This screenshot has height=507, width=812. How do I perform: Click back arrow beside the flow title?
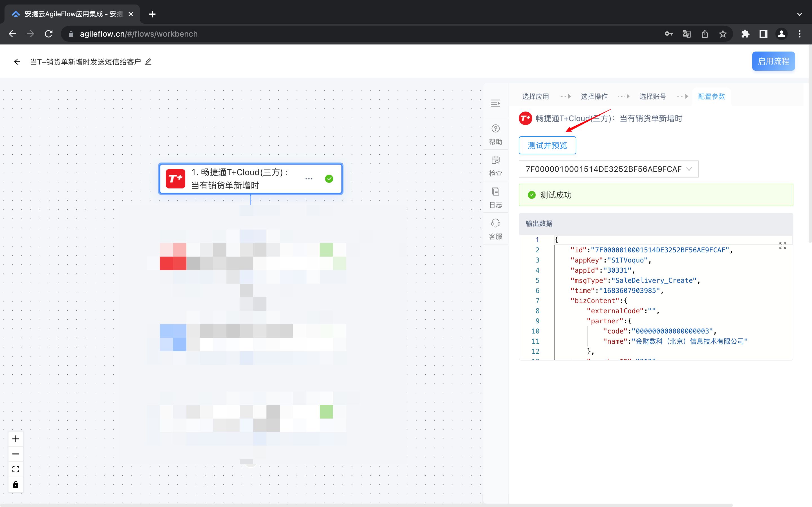(x=17, y=62)
